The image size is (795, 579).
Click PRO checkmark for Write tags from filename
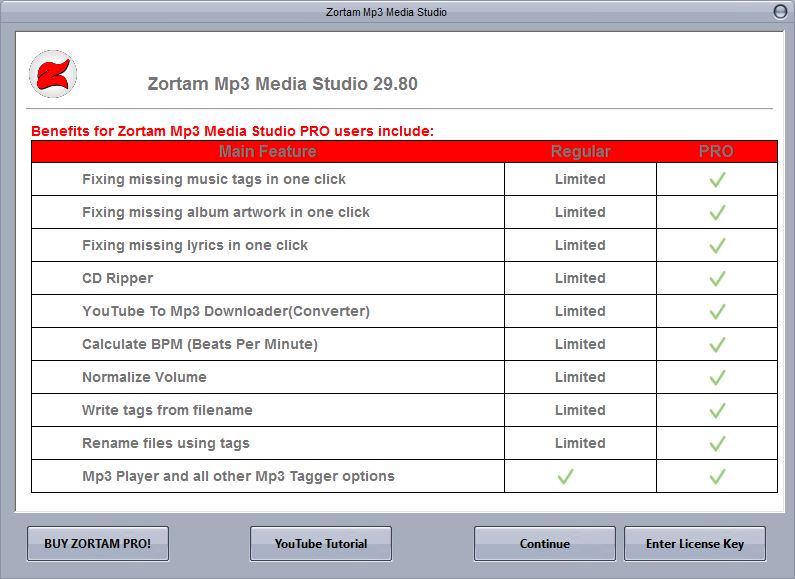(717, 410)
